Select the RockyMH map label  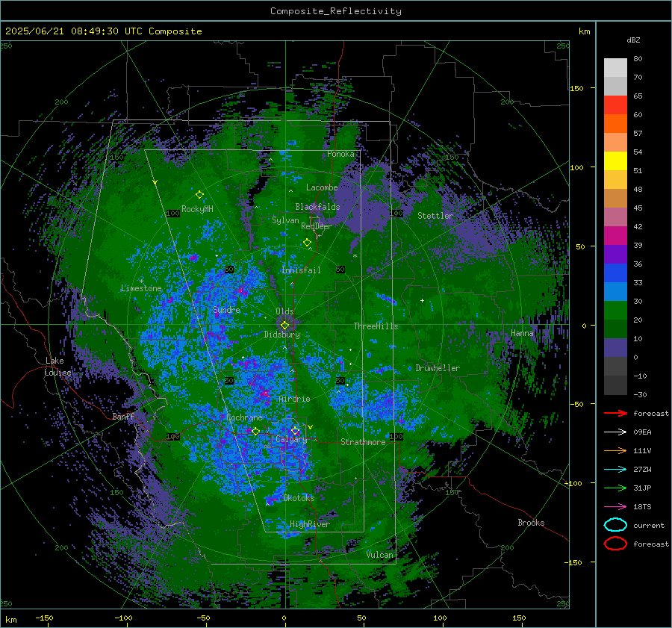(197, 209)
